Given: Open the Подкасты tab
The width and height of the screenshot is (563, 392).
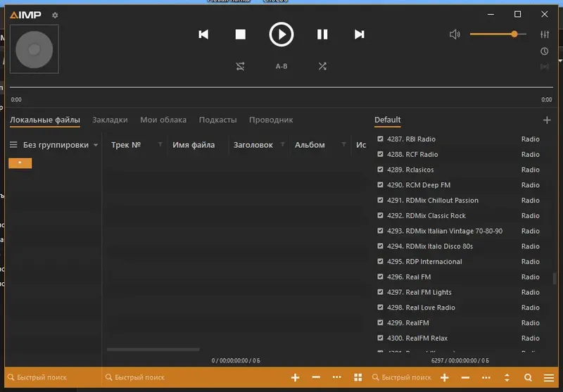Looking at the screenshot, I should [x=218, y=120].
